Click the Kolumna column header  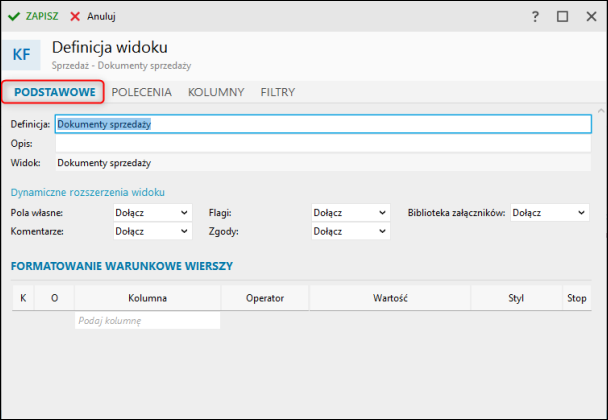click(x=147, y=298)
